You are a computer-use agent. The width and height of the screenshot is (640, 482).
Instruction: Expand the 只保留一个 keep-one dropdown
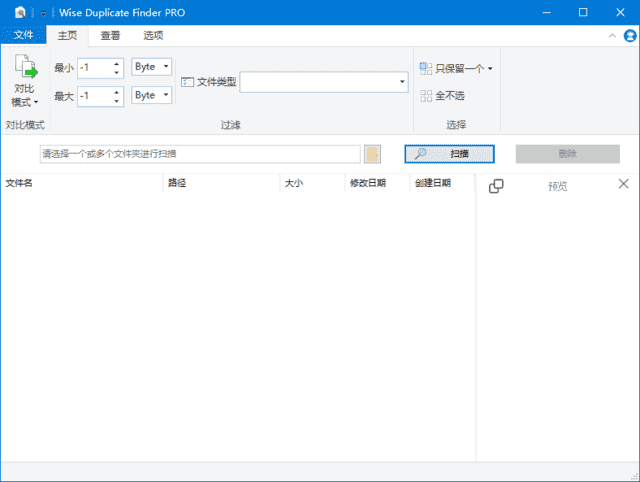490,69
